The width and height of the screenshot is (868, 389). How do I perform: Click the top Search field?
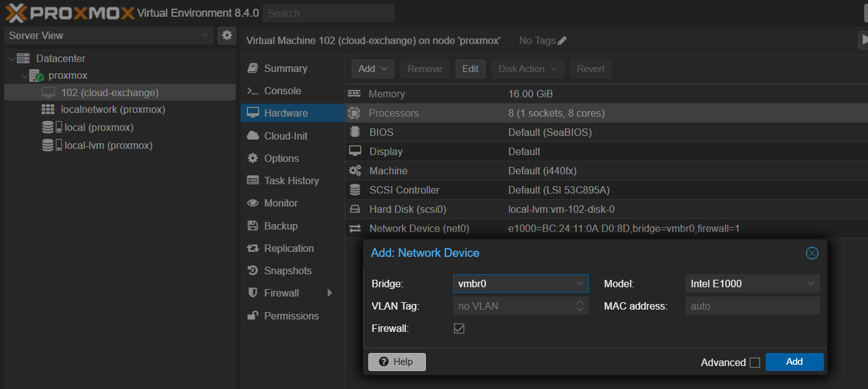click(x=328, y=13)
